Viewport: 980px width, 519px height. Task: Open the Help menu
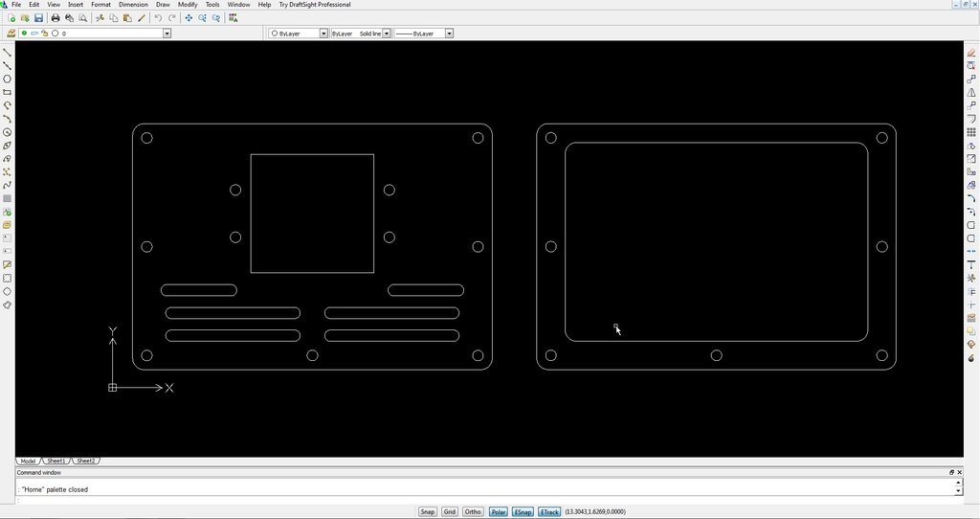coord(264,5)
